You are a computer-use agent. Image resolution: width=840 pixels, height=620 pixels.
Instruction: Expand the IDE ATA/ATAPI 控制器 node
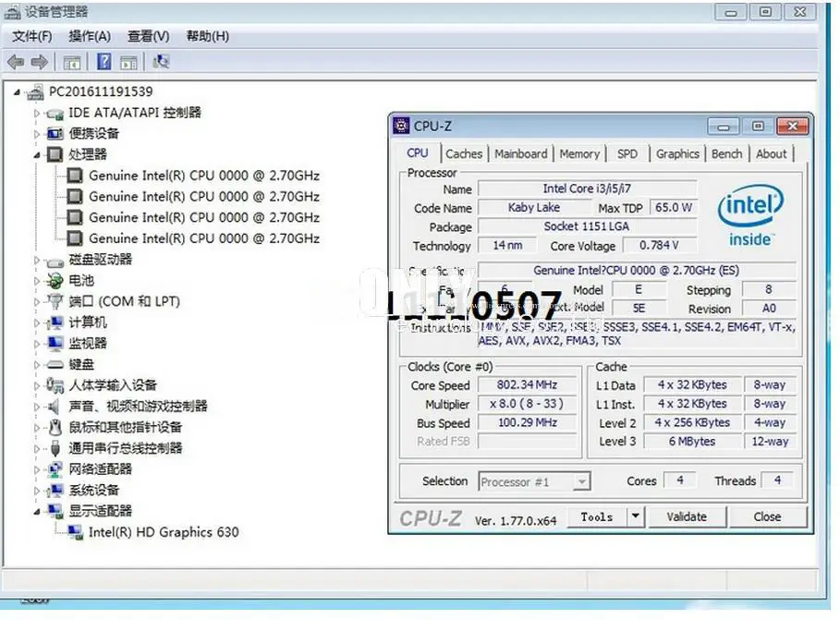pos(36,113)
